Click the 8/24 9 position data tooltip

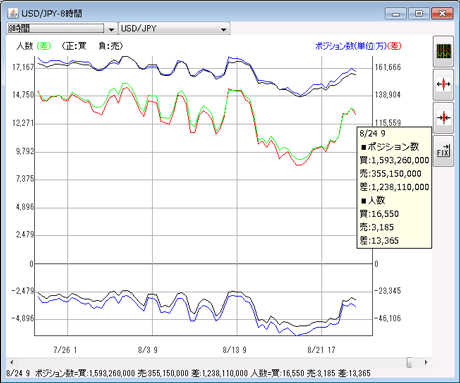[394, 187]
